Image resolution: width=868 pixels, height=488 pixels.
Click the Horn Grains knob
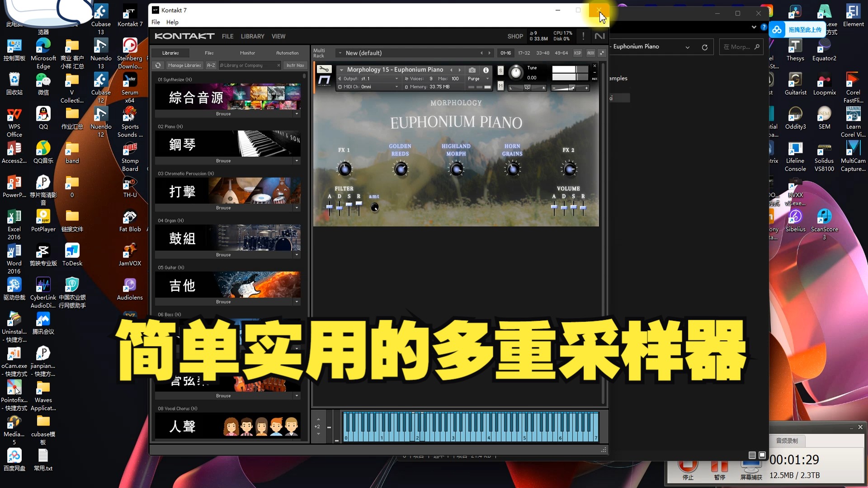tap(512, 169)
